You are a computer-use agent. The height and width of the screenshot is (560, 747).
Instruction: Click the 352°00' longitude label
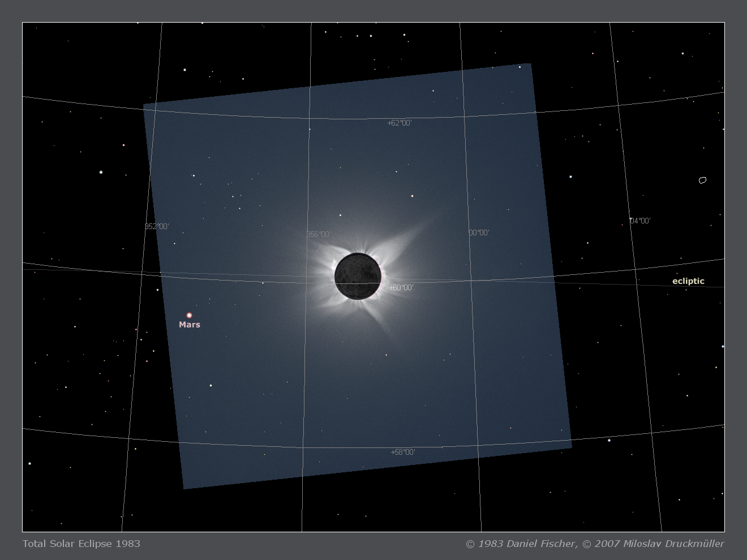(x=157, y=227)
